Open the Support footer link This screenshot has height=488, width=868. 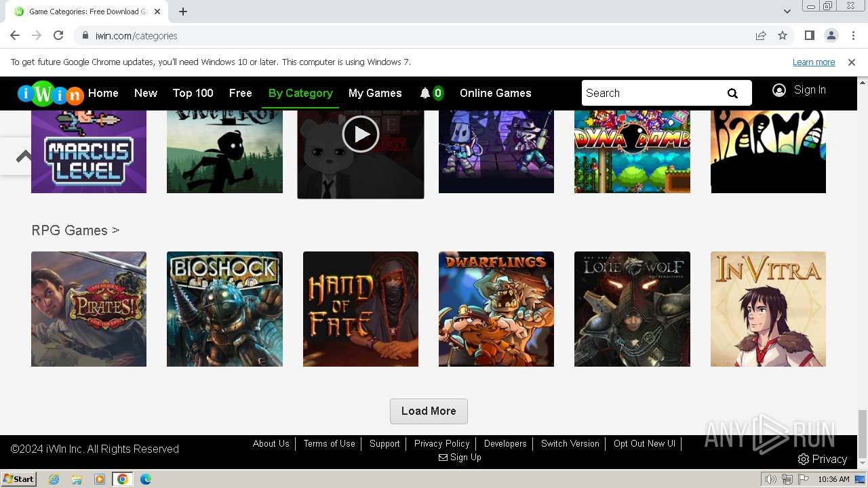pyautogui.click(x=384, y=444)
